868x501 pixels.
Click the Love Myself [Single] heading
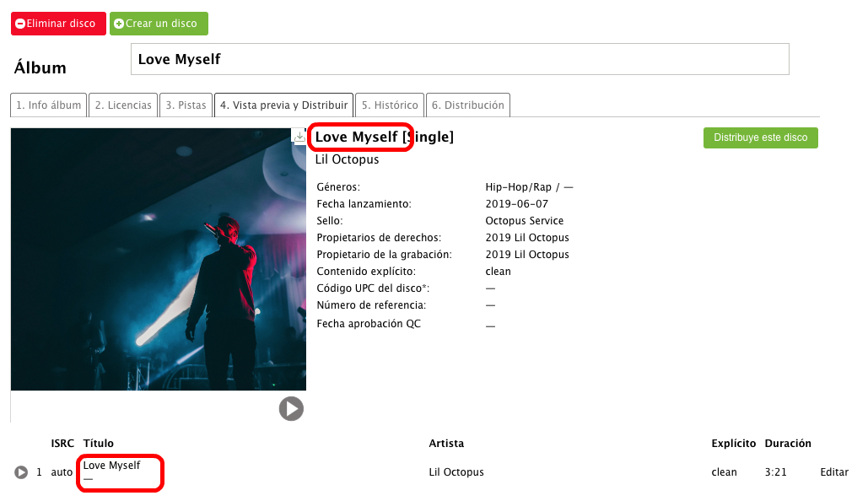pos(384,137)
